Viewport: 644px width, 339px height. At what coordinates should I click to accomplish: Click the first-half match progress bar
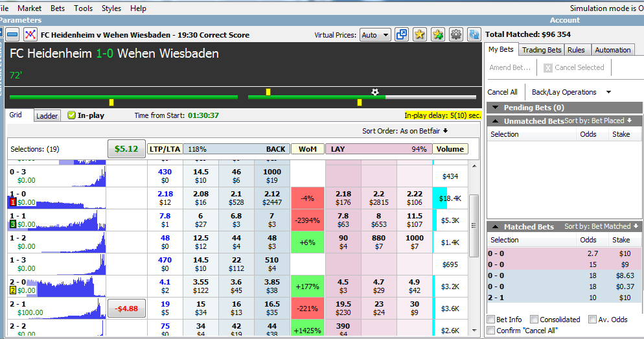[x=124, y=97]
